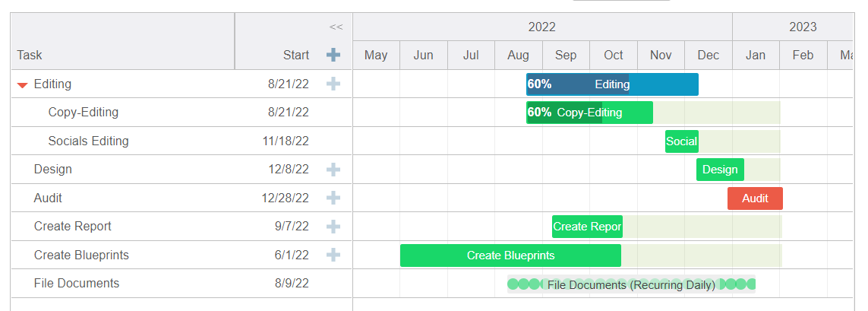
Task: Collapse the Editing task group
Action: pyautogui.click(x=23, y=85)
